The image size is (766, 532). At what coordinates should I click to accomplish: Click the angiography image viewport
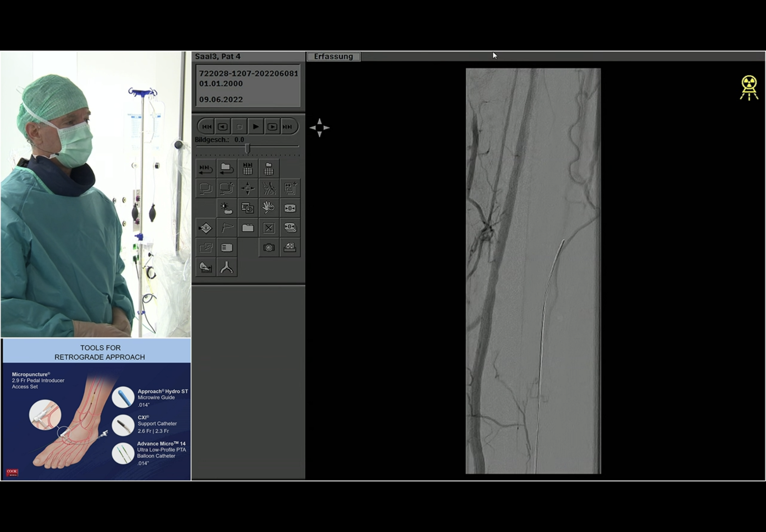(x=533, y=271)
